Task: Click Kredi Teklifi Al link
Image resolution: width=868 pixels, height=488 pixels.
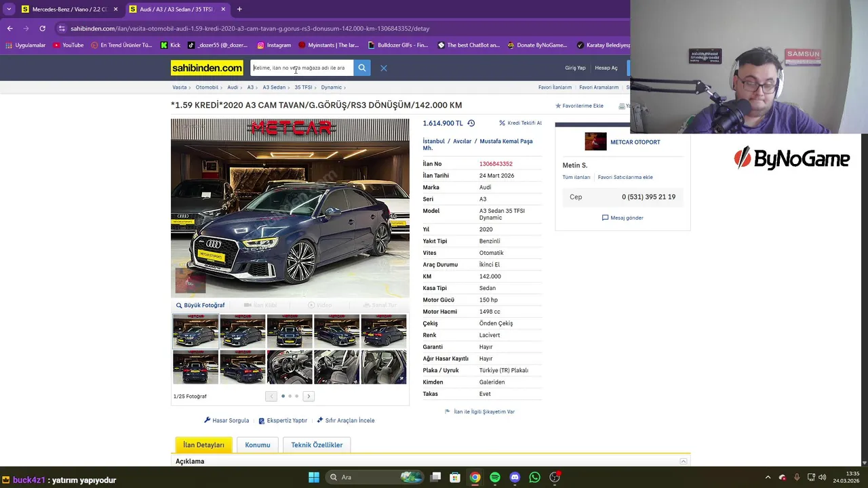Action: click(x=520, y=123)
